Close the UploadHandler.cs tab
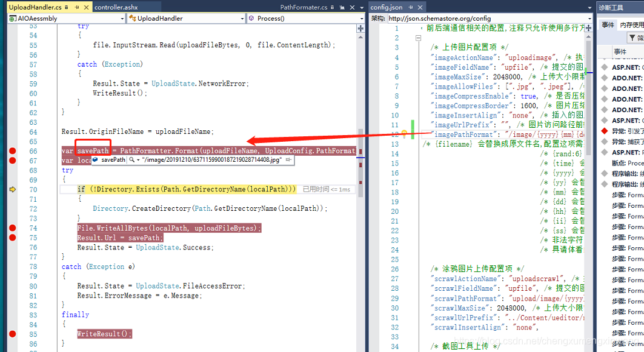644x352 pixels. point(86,7)
